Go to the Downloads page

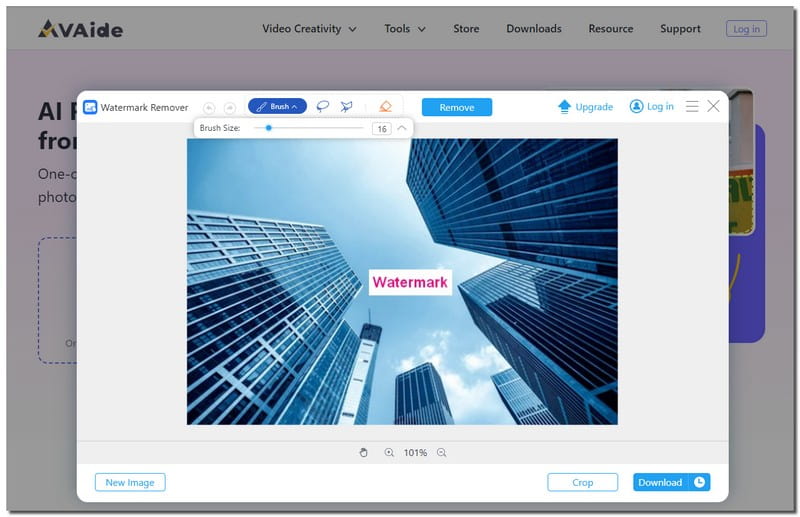pos(533,29)
